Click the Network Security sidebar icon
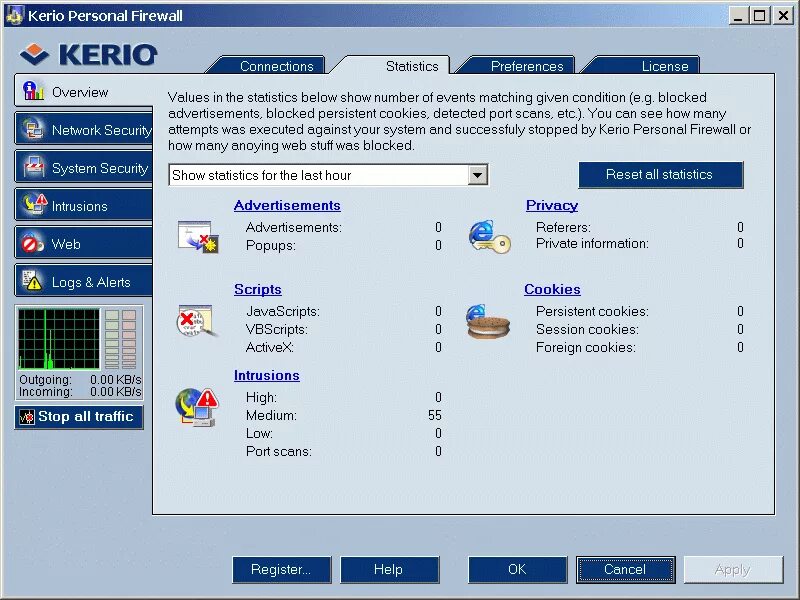Image resolution: width=800 pixels, height=600 pixels. [33, 129]
